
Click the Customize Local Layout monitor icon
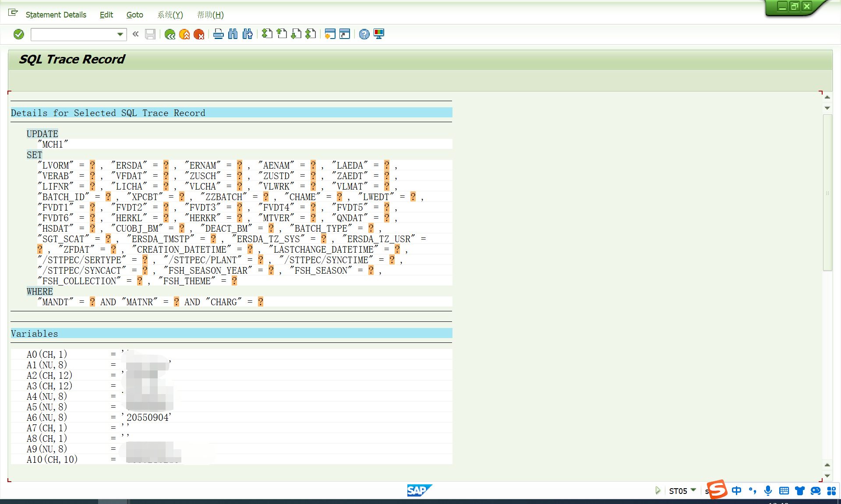point(379,34)
